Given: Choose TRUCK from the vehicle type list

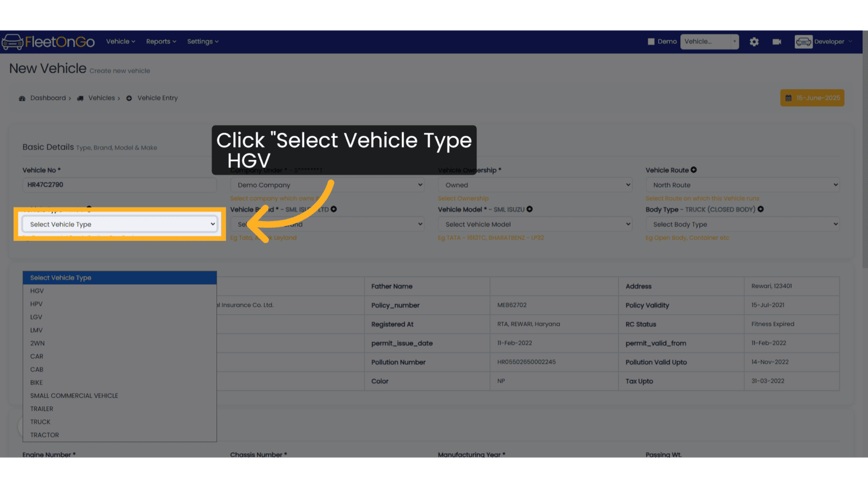Looking at the screenshot, I should [x=119, y=422].
